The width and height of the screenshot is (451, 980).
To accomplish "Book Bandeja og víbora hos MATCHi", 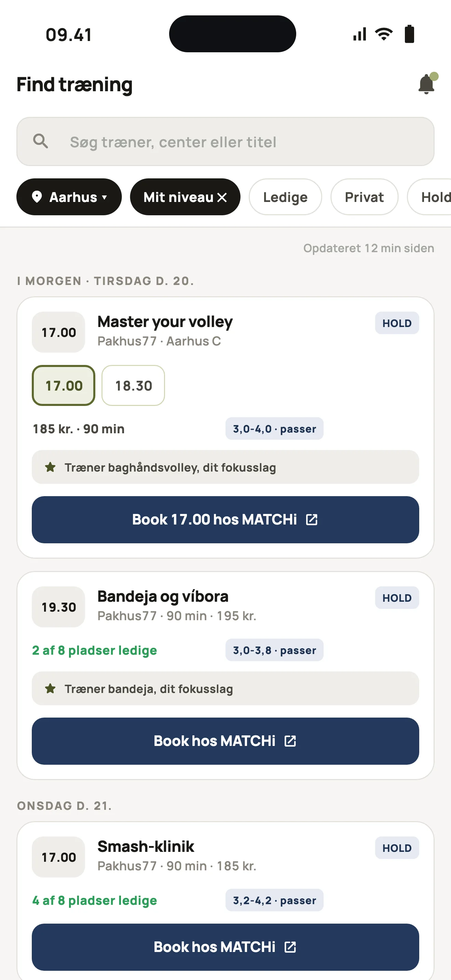I will click(225, 741).
